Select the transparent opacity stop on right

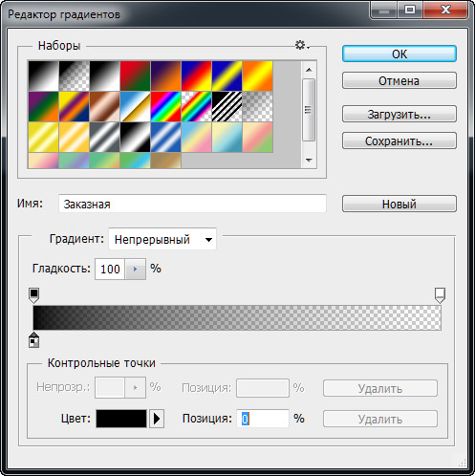point(440,295)
